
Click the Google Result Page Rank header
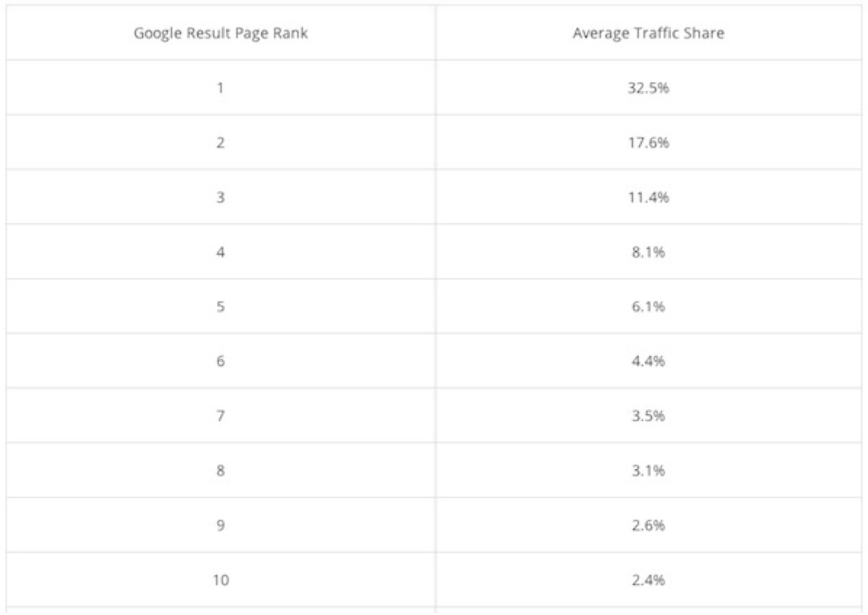pos(221,33)
